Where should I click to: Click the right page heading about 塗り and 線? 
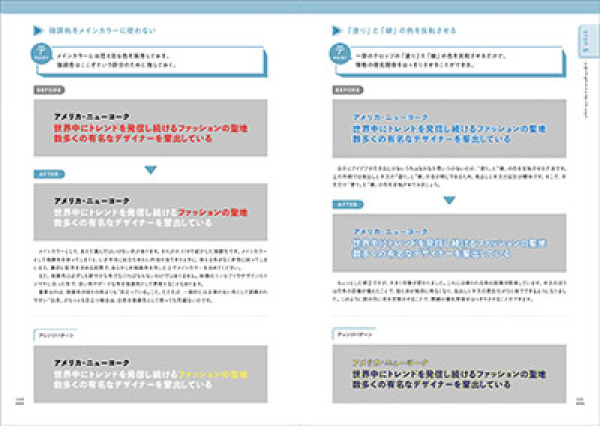pyautogui.click(x=402, y=31)
